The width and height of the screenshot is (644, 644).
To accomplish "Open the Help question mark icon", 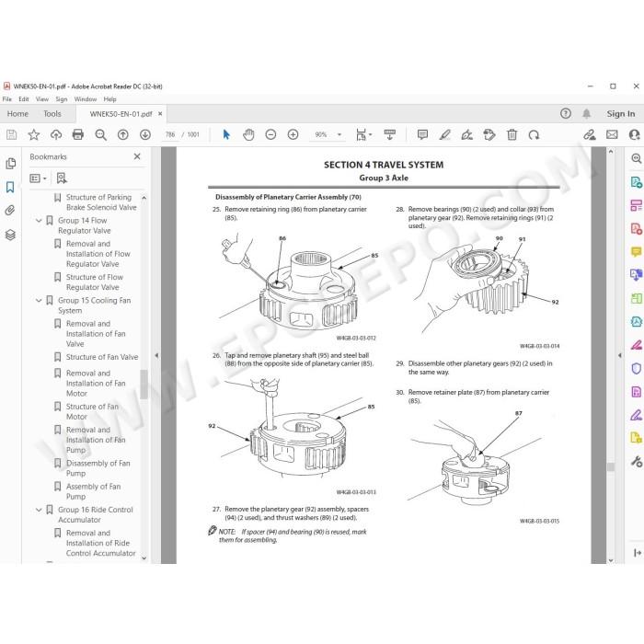I will point(566,114).
